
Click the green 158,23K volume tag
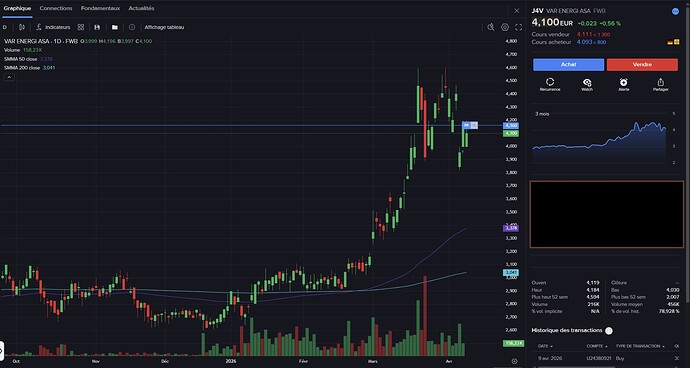pos(513,343)
